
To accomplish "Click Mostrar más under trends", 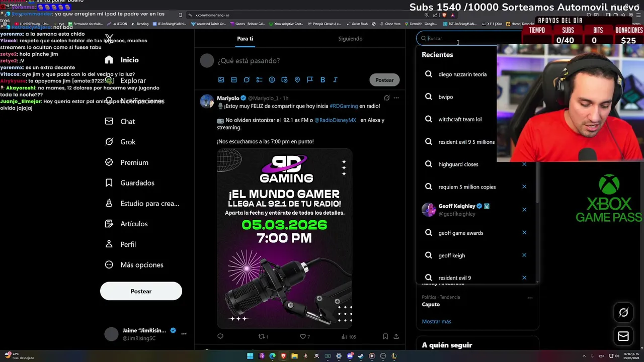I will 436,321.
